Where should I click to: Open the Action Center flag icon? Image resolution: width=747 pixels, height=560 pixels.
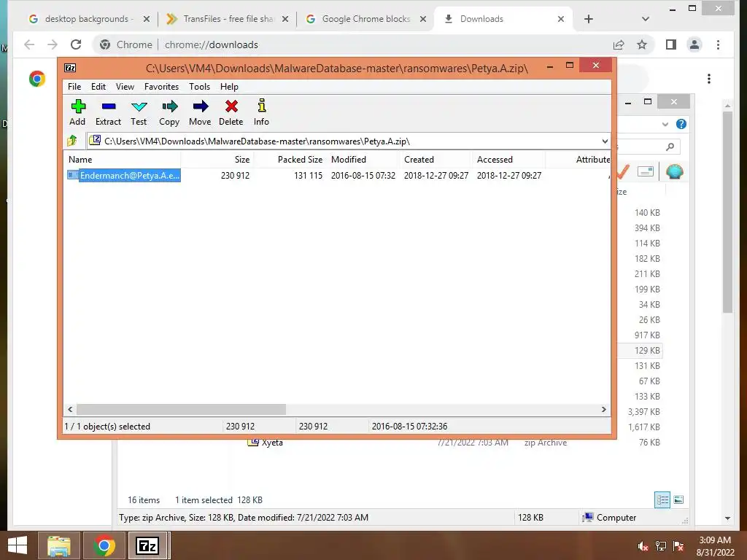678,546
